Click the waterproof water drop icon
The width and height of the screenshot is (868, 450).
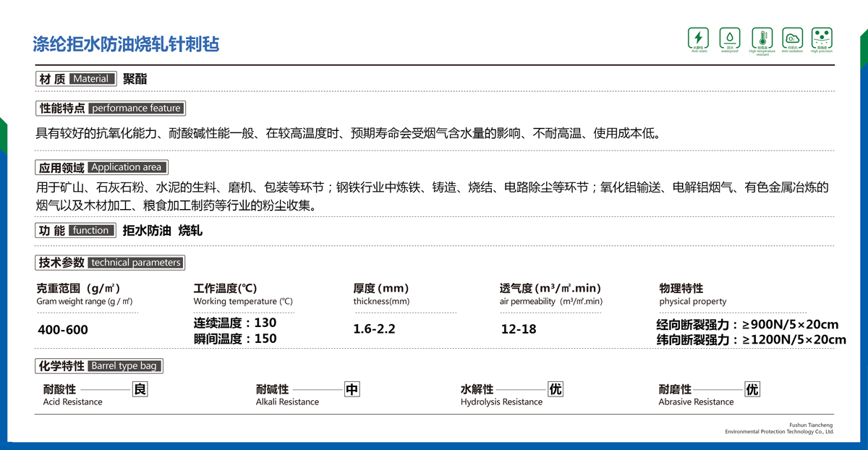pos(729,38)
